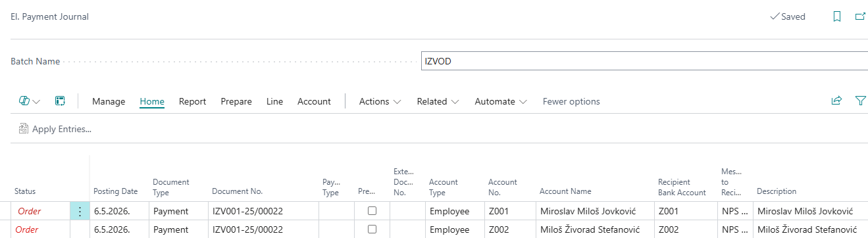The image size is (868, 238).
Task: Open the Manage tab
Action: 109,101
